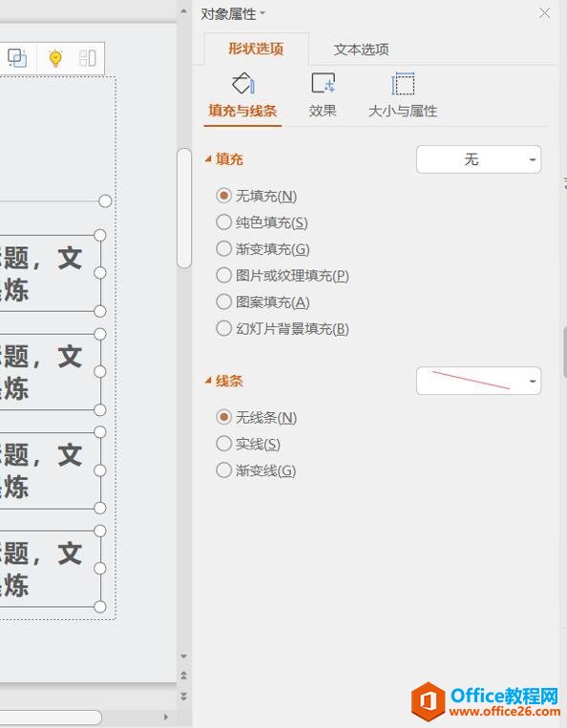Select the 渐变填充 radio option
Viewport: 567px width, 728px height.
pyautogui.click(x=262, y=249)
